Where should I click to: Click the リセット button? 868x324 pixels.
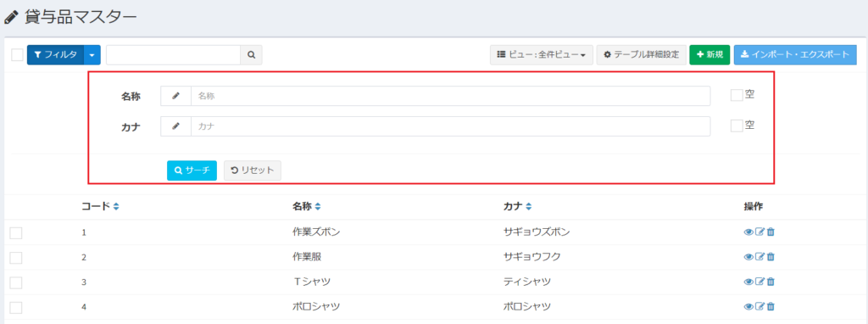point(253,170)
